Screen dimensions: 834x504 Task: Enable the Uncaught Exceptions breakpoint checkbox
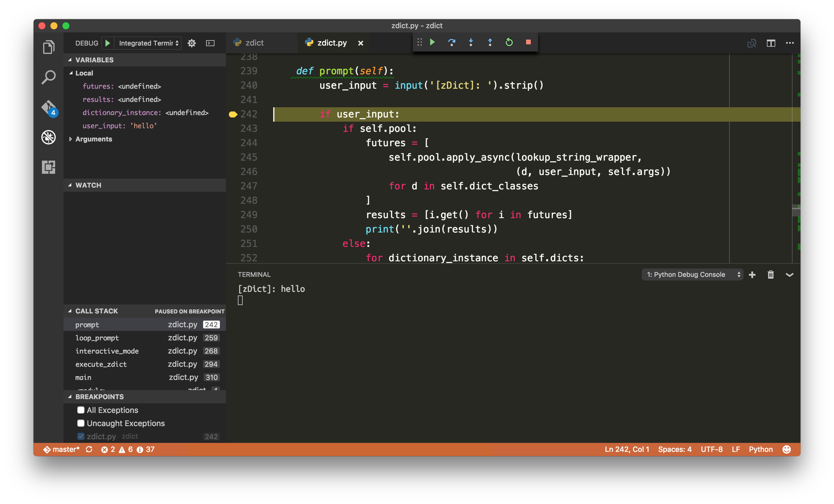tap(81, 423)
